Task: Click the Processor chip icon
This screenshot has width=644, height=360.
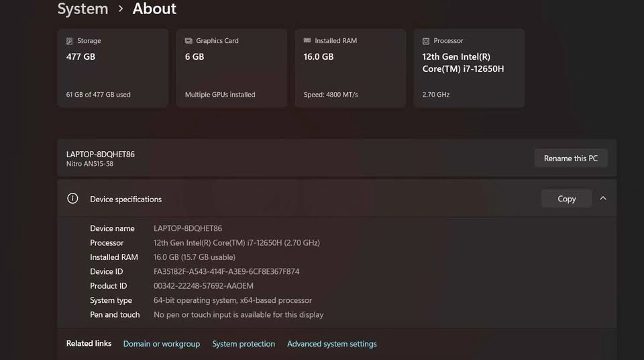Action: (x=426, y=41)
